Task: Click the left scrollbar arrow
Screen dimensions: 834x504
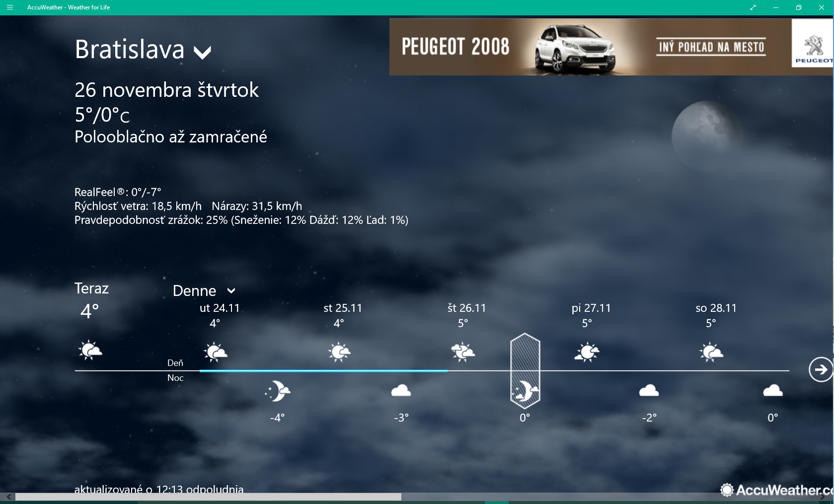Action: (x=8, y=497)
